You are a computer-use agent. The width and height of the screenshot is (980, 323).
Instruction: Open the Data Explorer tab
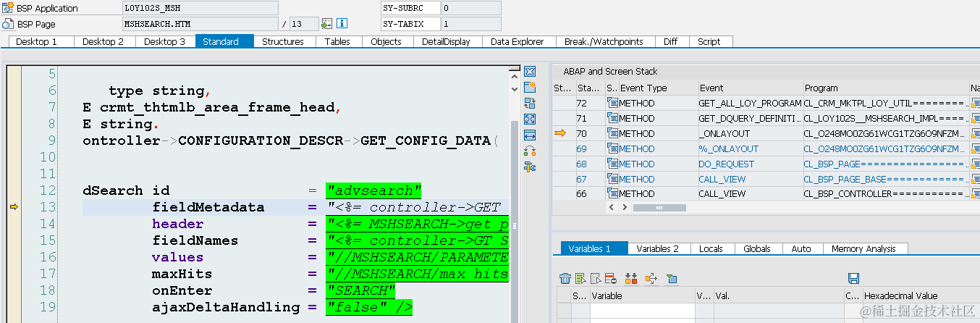[x=518, y=41]
